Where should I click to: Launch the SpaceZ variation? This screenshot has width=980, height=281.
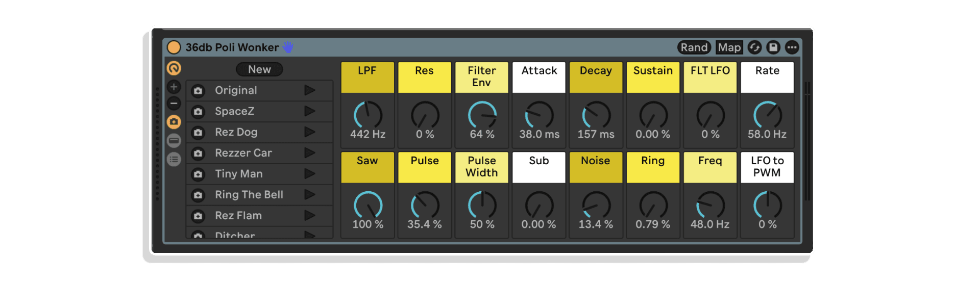[310, 111]
